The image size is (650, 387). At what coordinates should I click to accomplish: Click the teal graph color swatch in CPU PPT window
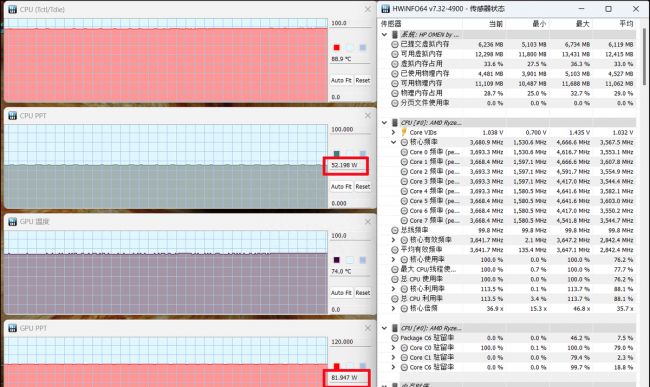pyautogui.click(x=337, y=154)
